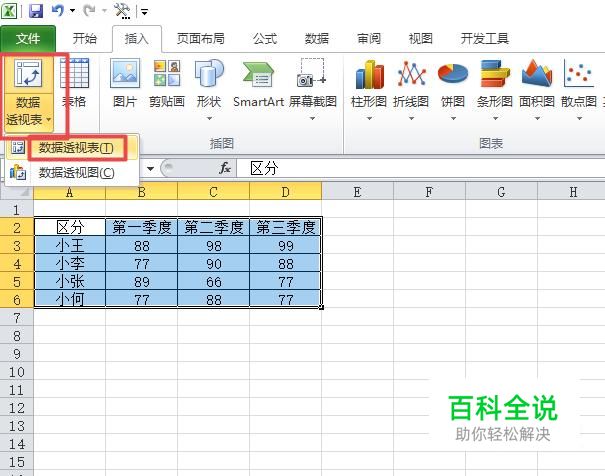Select cell 第二季度 header
The image size is (605, 476).
pyautogui.click(x=213, y=227)
